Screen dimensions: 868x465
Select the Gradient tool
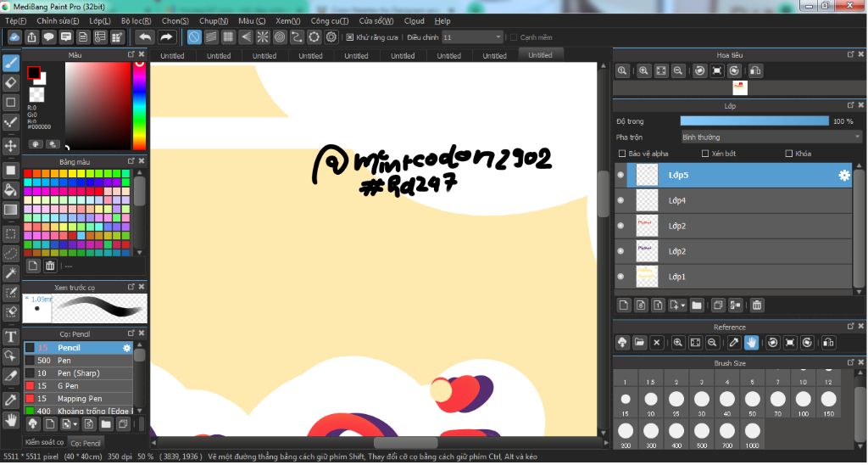[x=10, y=210]
